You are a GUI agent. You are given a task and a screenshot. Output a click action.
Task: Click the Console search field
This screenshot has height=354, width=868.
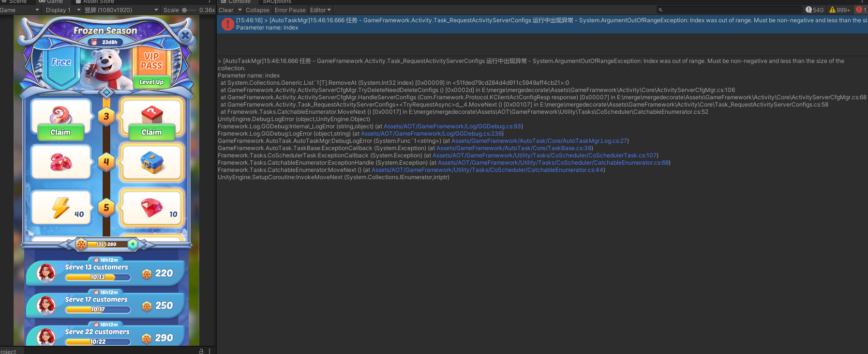(731, 10)
